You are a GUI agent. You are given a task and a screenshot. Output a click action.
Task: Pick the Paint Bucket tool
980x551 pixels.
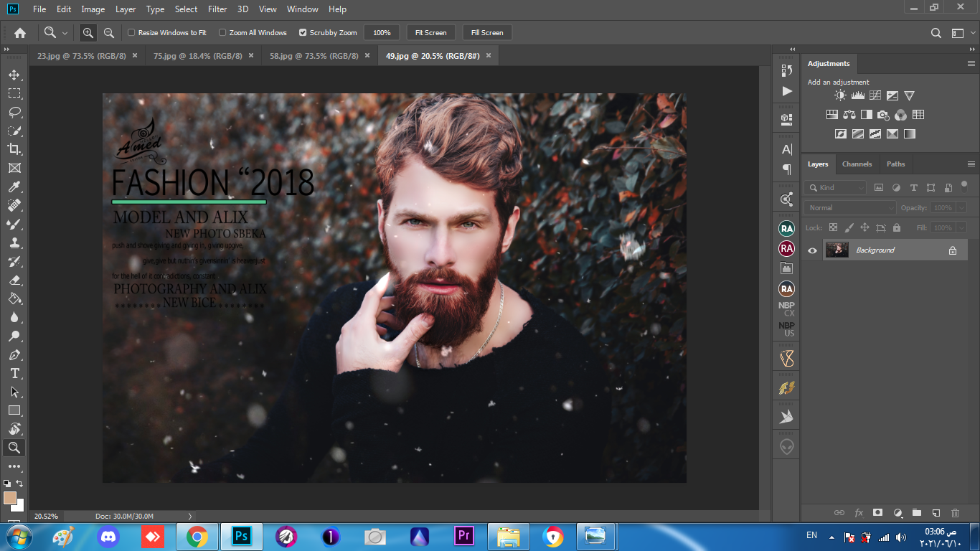pyautogui.click(x=14, y=298)
